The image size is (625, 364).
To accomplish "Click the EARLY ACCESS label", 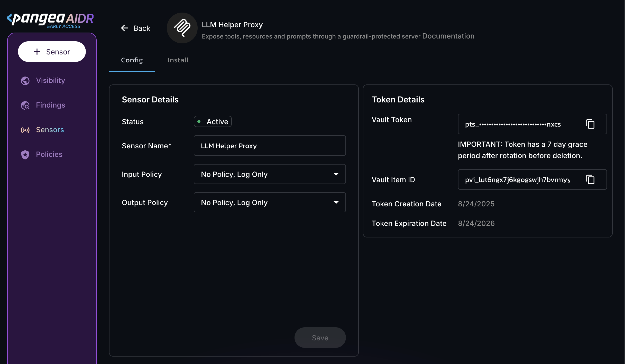I will [x=64, y=26].
